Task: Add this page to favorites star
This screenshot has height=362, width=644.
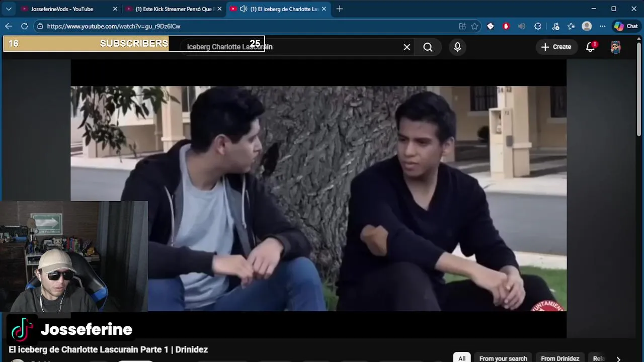Action: click(474, 26)
